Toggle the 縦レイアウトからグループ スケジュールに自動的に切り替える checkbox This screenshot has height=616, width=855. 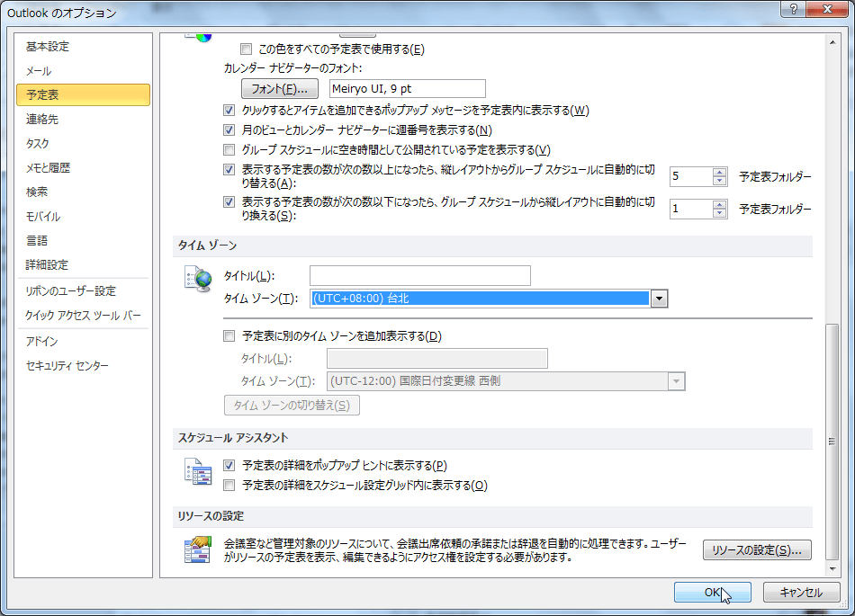pos(229,169)
